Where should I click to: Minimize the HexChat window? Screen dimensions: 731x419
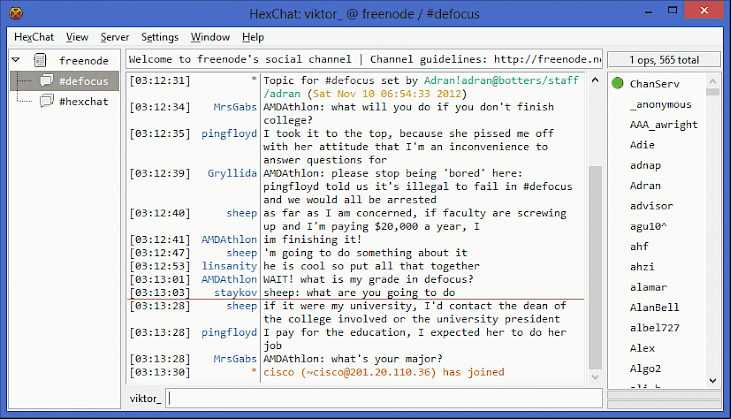[648, 11]
